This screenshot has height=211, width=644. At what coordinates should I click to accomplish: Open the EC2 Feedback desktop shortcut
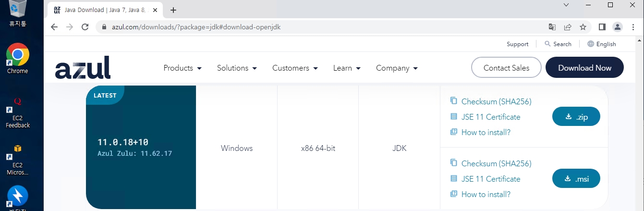coord(18,113)
